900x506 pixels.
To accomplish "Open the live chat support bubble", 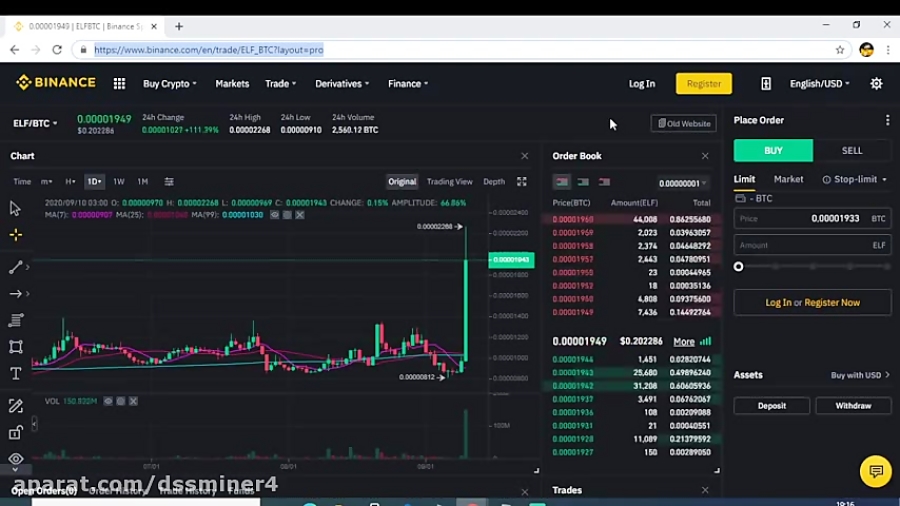I will pyautogui.click(x=875, y=472).
